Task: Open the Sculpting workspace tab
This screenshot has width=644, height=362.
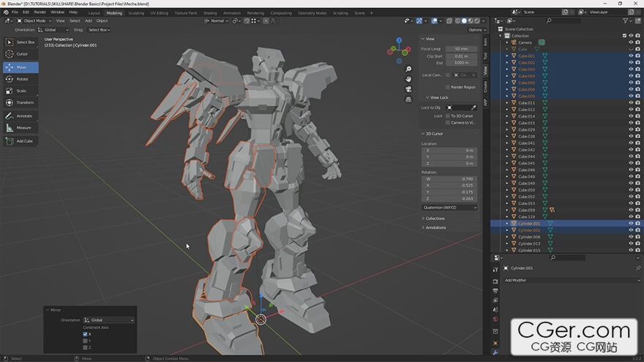Action: 136,13
